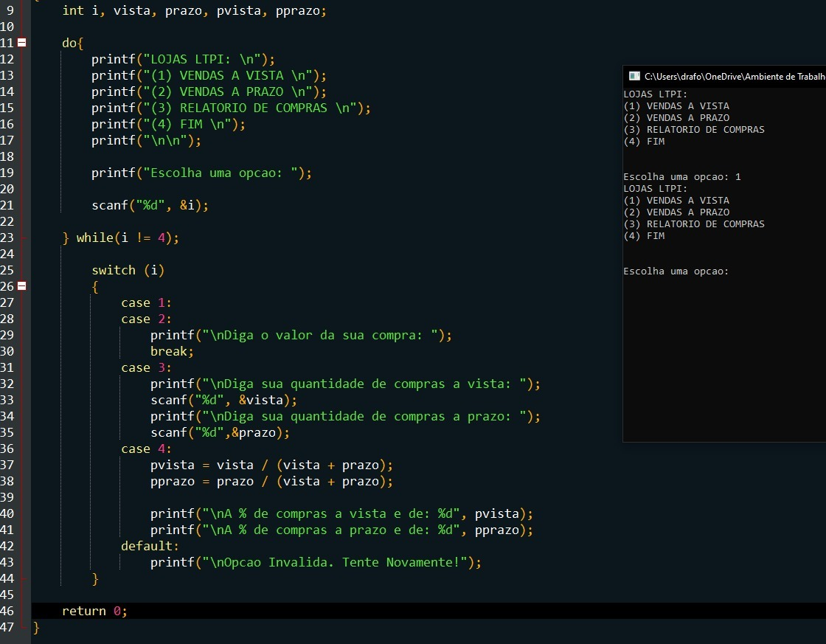Click line number 23 in the gutter
The height and width of the screenshot is (644, 826).
pyautogui.click(x=7, y=238)
